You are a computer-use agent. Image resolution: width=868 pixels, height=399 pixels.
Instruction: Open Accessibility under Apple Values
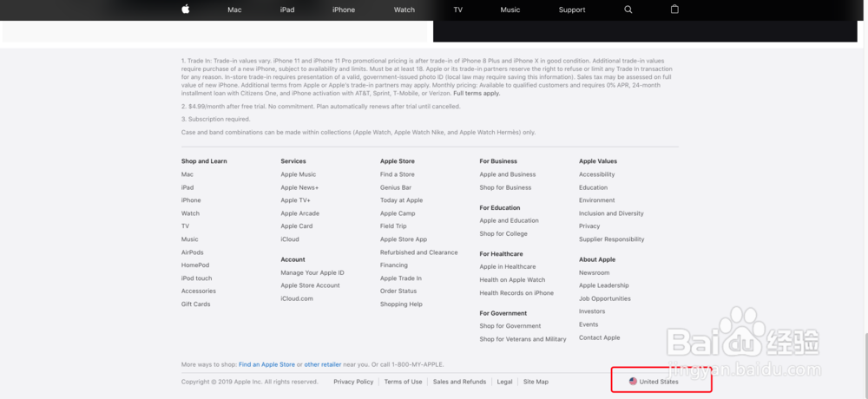click(x=597, y=174)
